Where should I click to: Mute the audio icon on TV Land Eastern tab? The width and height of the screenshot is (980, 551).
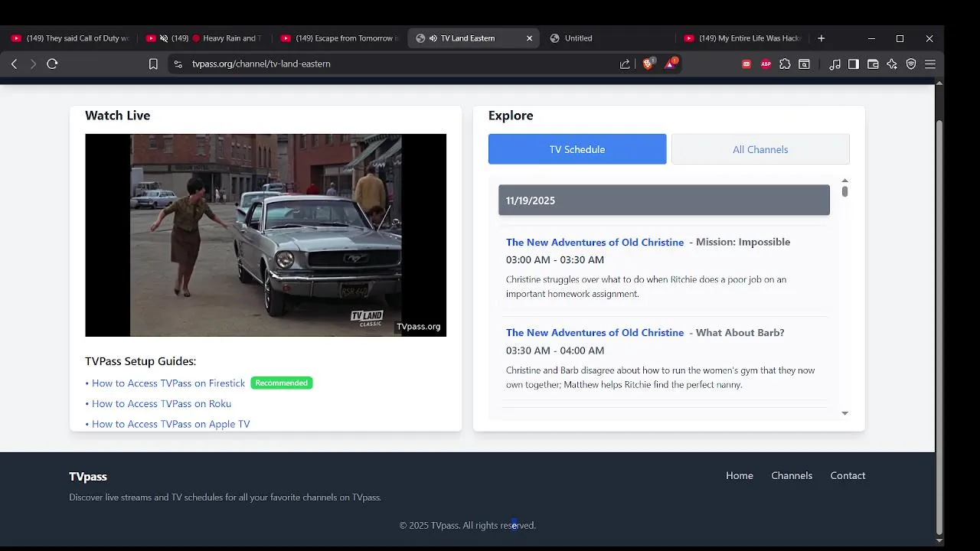point(433,38)
